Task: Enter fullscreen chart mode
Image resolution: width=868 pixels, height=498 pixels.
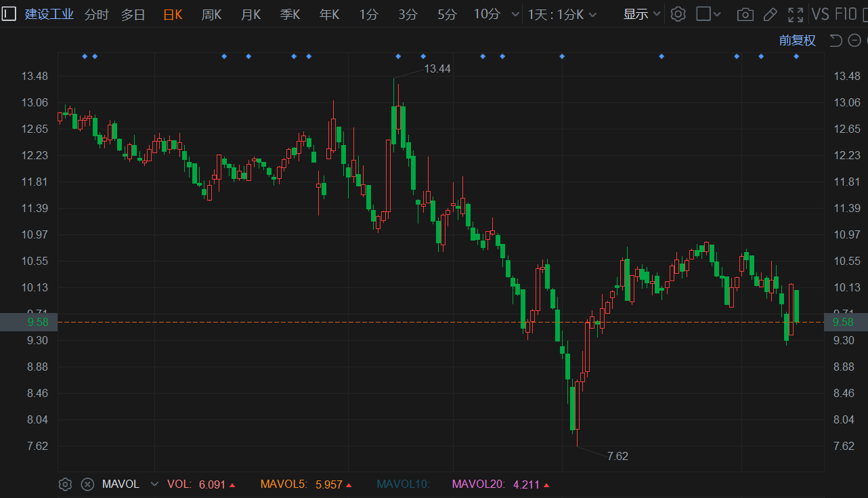Action: click(796, 14)
